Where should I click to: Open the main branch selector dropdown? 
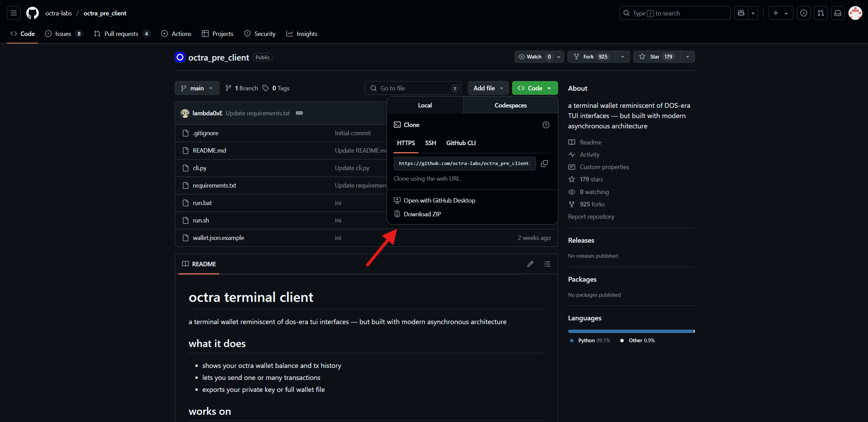click(197, 88)
